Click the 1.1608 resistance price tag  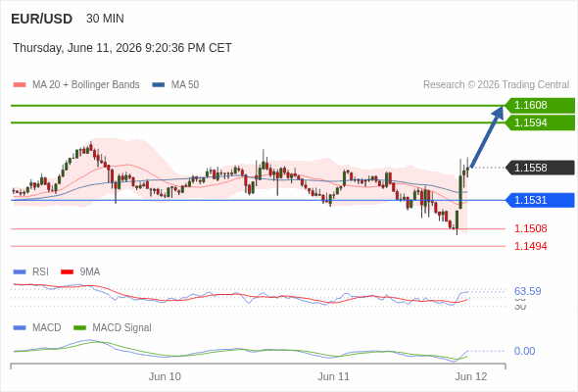[541, 106]
